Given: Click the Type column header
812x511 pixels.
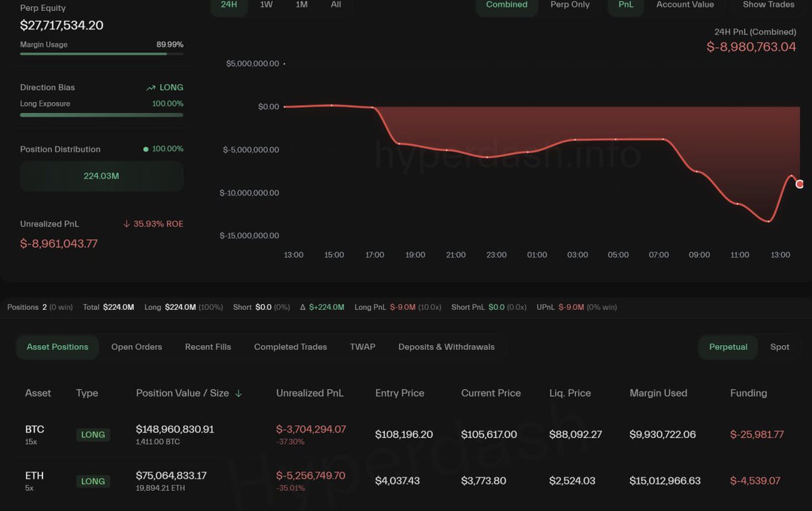Looking at the screenshot, I should pyautogui.click(x=87, y=393).
